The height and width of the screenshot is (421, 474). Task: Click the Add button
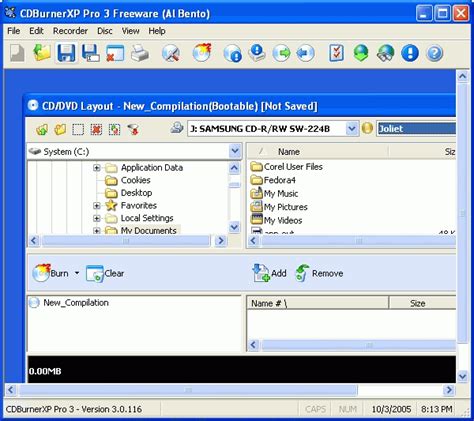(269, 273)
